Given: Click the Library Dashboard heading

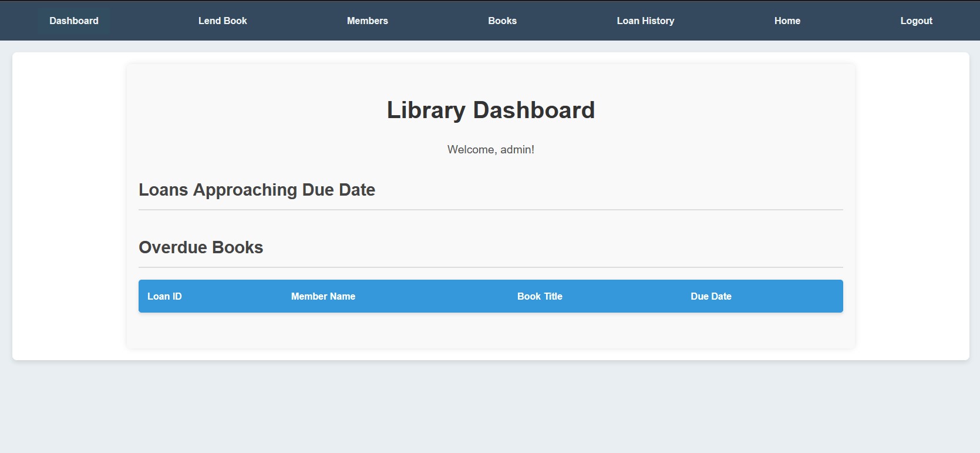Looking at the screenshot, I should tap(491, 110).
